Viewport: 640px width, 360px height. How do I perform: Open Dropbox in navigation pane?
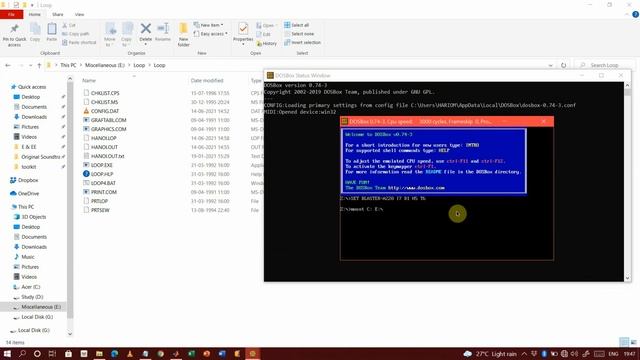coord(28,180)
